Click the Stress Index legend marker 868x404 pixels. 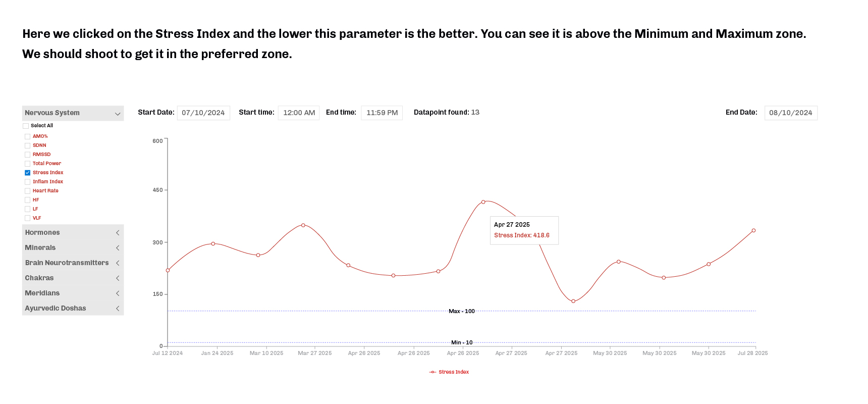(432, 372)
